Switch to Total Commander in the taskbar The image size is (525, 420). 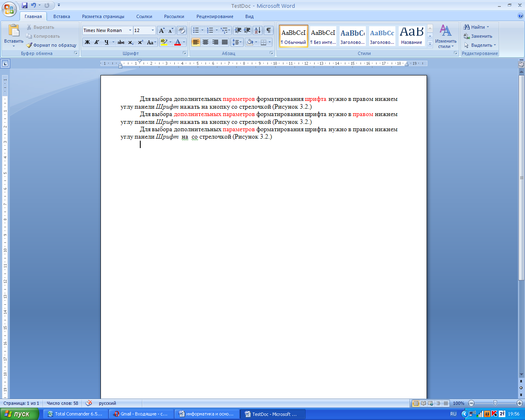coord(75,414)
